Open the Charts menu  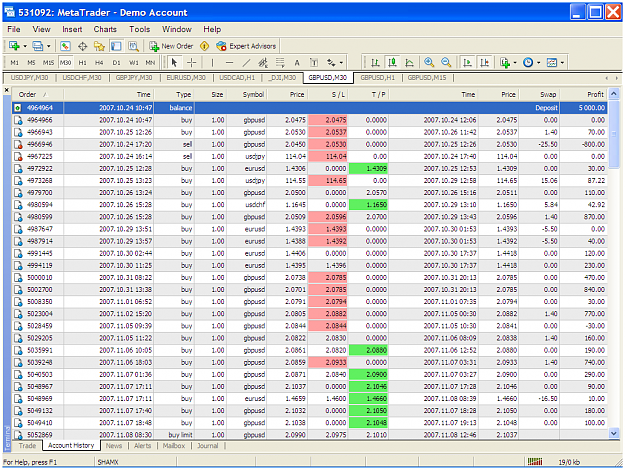(105, 29)
